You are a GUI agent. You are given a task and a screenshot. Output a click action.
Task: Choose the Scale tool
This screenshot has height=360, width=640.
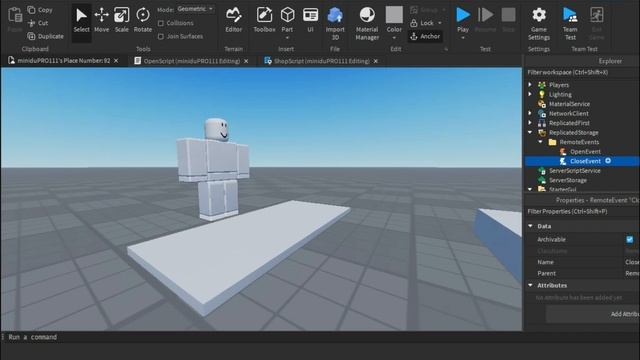(x=121, y=20)
